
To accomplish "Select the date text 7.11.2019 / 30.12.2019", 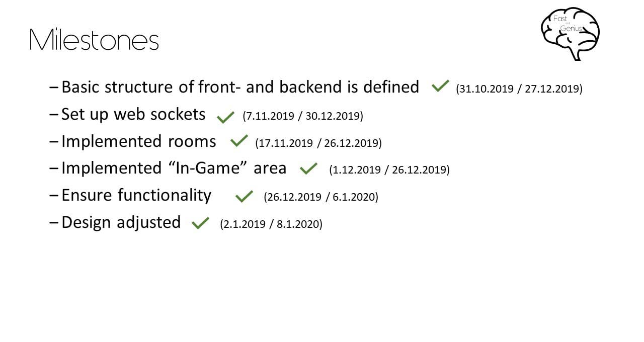I will 303,116.
